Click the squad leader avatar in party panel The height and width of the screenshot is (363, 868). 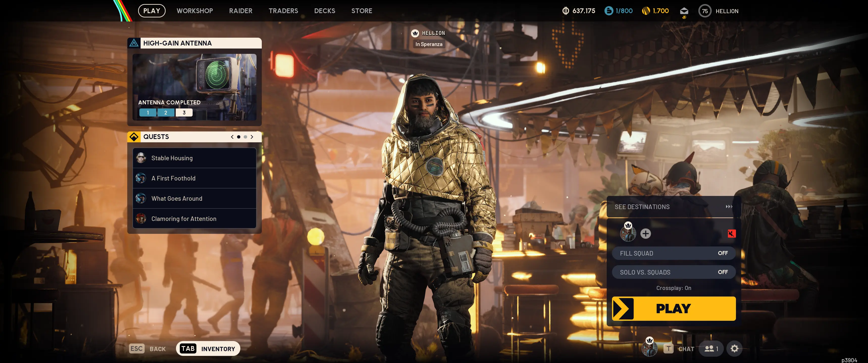coord(628,234)
